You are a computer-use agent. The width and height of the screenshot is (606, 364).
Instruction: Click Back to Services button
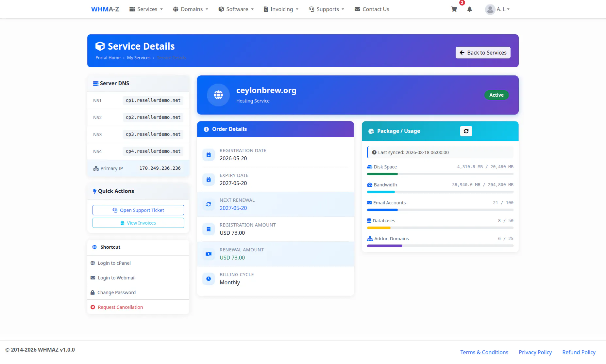pos(483,53)
